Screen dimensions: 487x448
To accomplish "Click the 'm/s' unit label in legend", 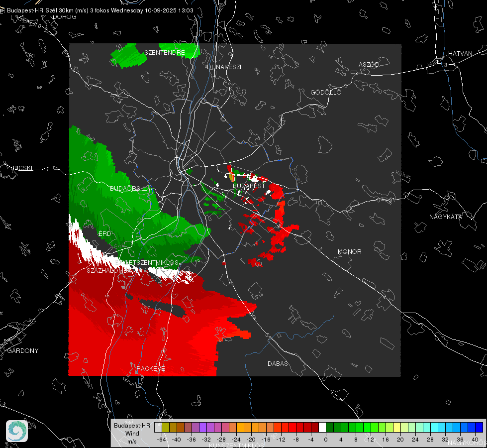I will click(132, 442).
